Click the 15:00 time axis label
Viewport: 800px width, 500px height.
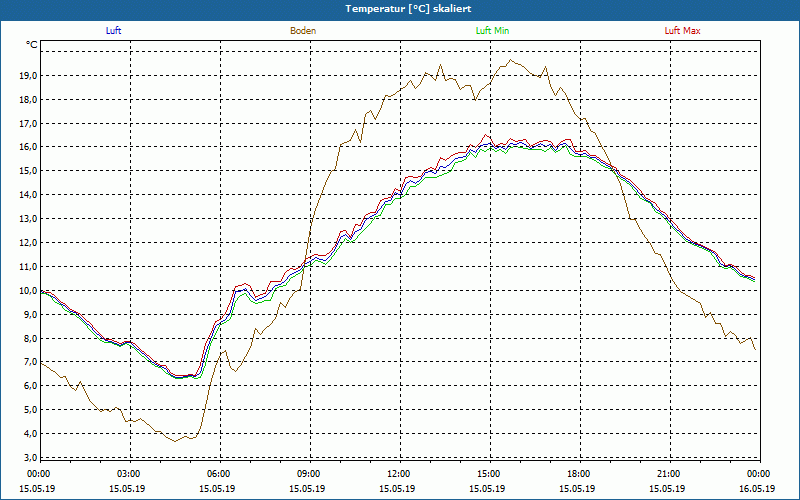pos(487,474)
